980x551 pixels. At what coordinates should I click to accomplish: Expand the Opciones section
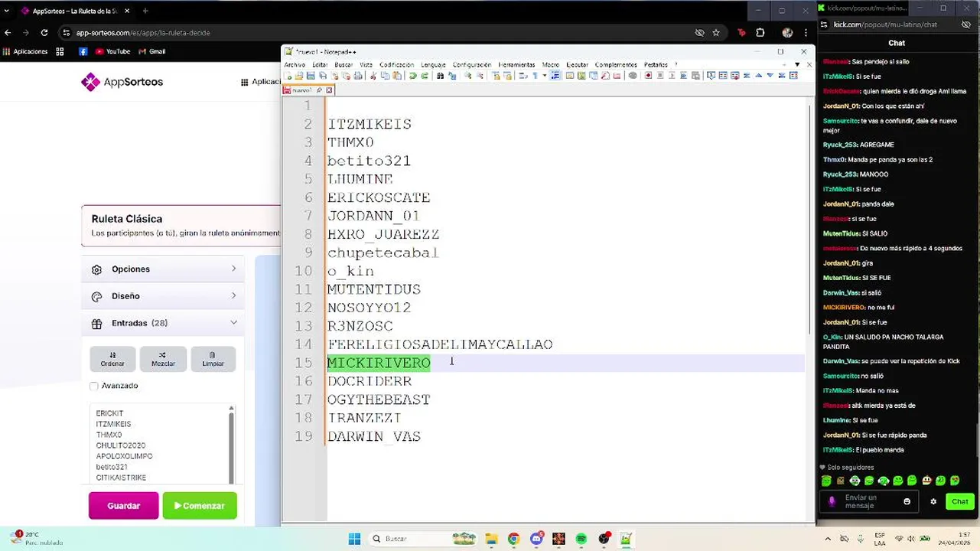[163, 269]
